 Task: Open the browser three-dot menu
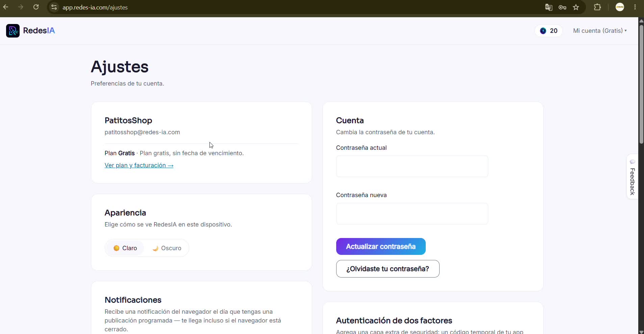tap(635, 7)
